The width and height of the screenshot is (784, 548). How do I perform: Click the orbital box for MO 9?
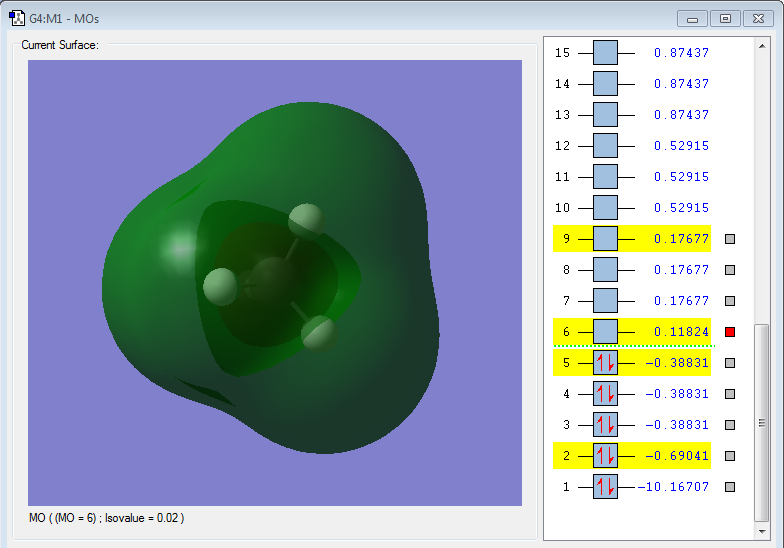[605, 239]
